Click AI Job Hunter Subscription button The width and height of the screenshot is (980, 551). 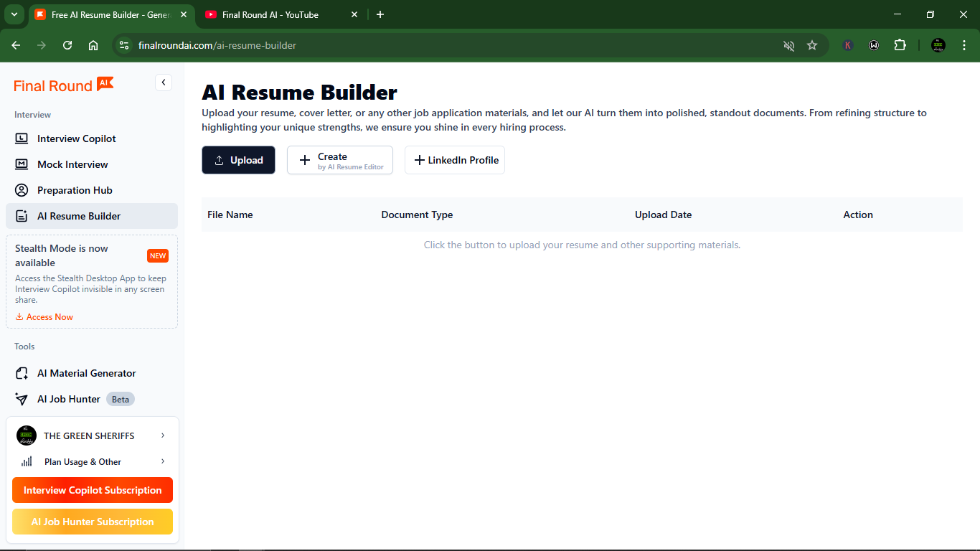93,522
